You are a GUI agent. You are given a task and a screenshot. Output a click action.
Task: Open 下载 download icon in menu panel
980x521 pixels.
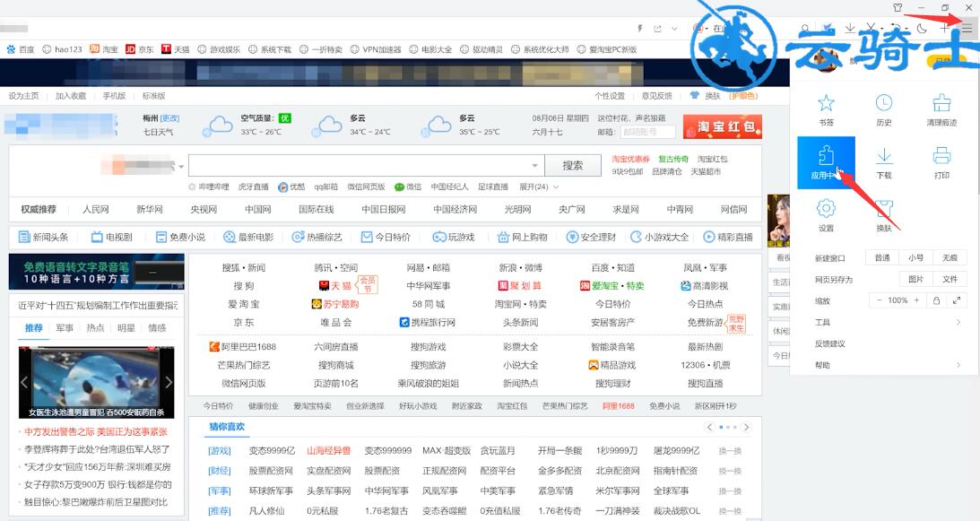(884, 162)
